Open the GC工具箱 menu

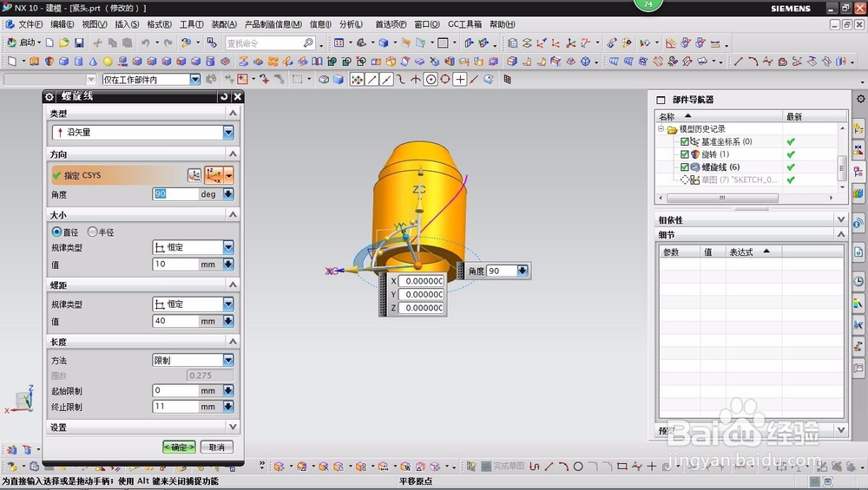[x=464, y=24]
